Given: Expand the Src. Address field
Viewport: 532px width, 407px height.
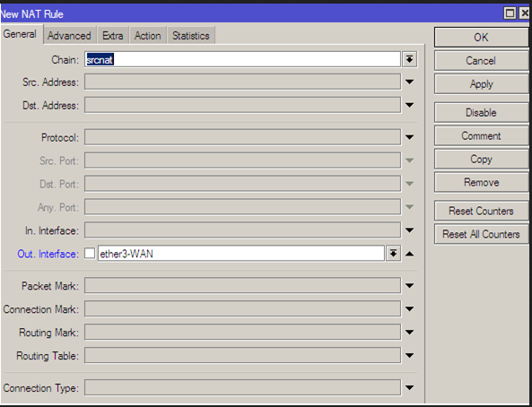Looking at the screenshot, I should 409,82.
